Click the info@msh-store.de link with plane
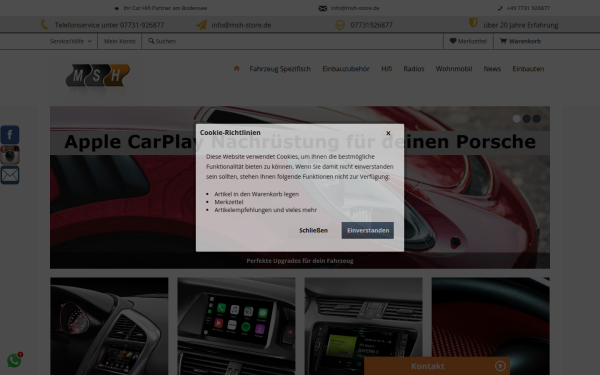This screenshot has width=600, height=375. (241, 25)
